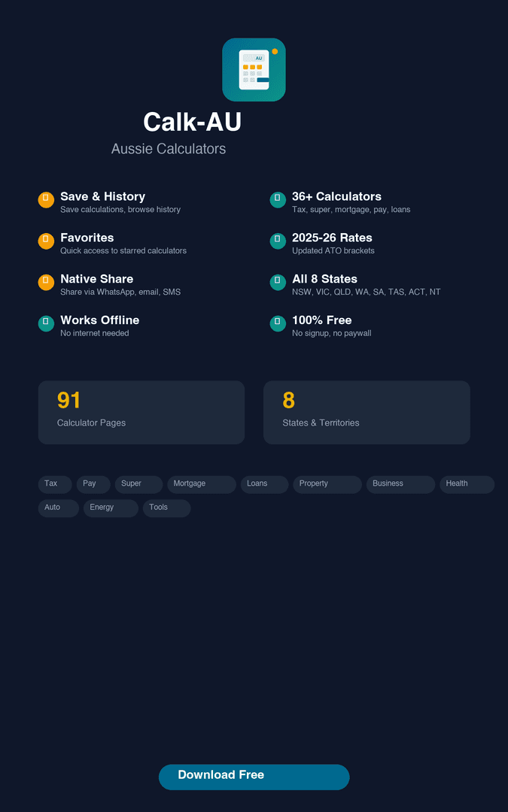The image size is (508, 812).
Task: Select the Mortgage category chip
Action: [x=202, y=485]
